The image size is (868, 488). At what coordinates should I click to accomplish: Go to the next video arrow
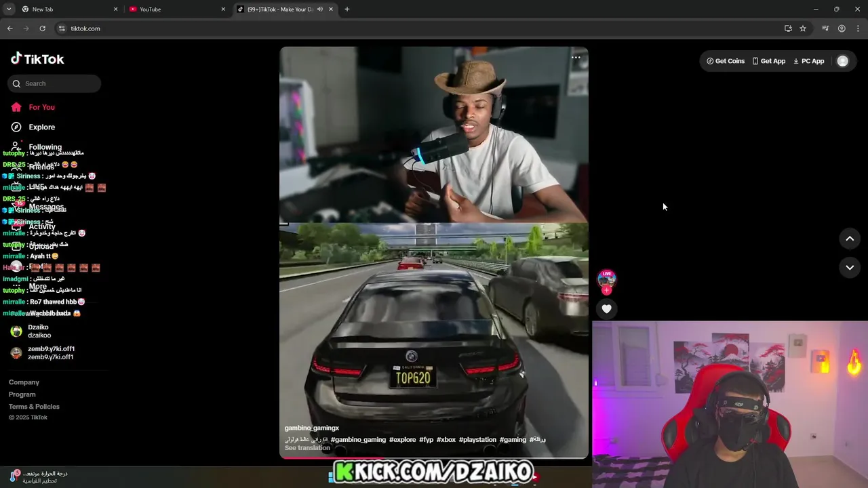(850, 268)
